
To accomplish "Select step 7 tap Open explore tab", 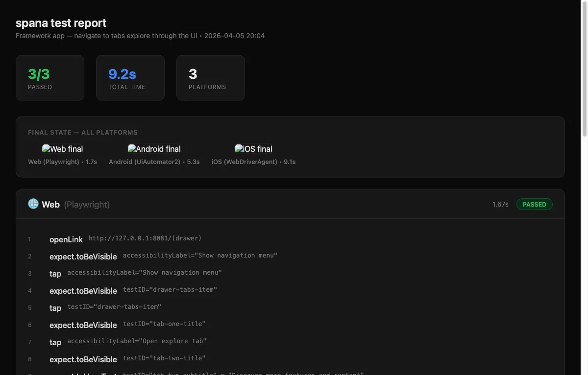I will 55,342.
